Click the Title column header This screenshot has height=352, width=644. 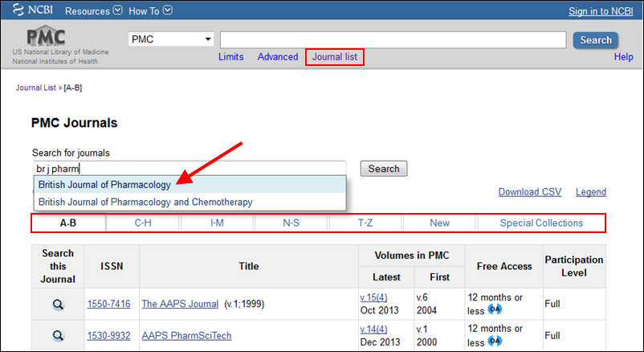click(249, 267)
